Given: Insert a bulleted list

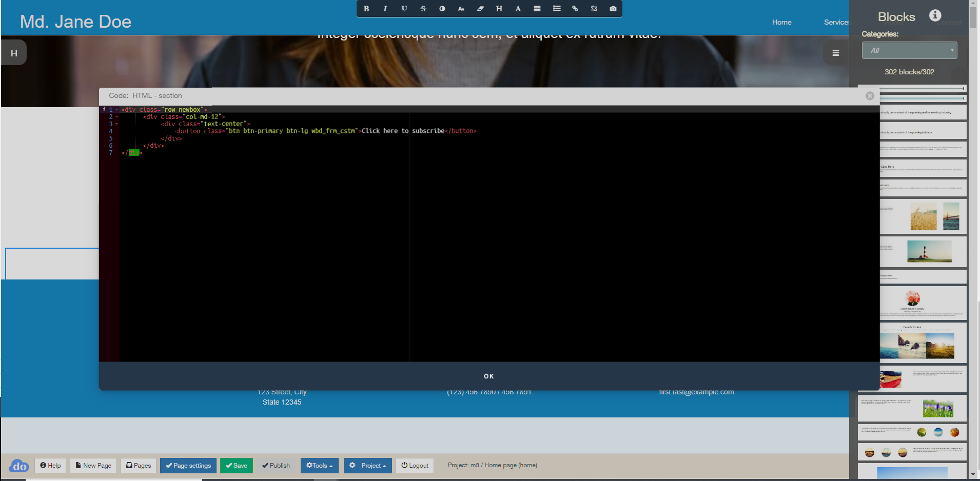Looking at the screenshot, I should click(x=557, y=9).
